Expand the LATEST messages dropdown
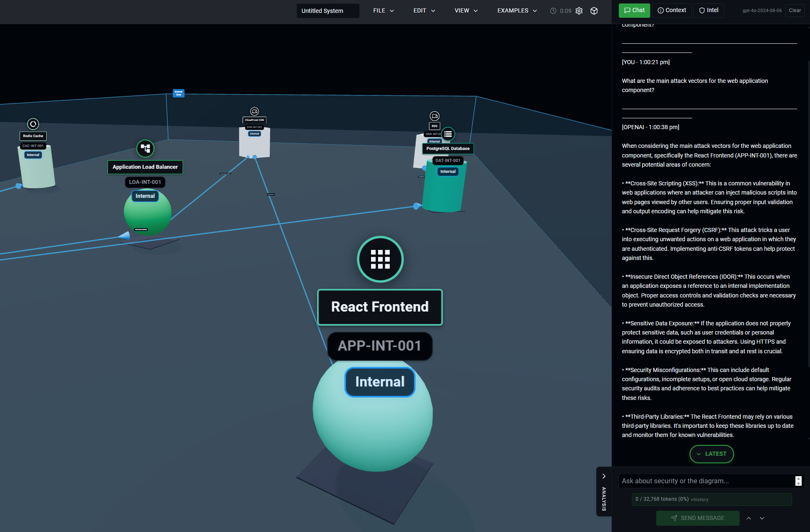Image resolution: width=810 pixels, height=532 pixels. [x=712, y=454]
